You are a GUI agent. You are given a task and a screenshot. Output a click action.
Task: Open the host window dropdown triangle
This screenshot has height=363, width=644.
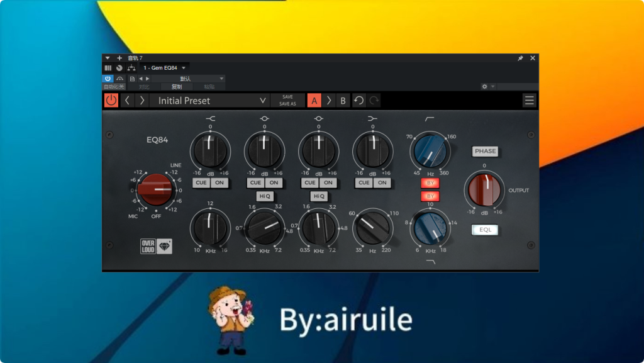108,58
